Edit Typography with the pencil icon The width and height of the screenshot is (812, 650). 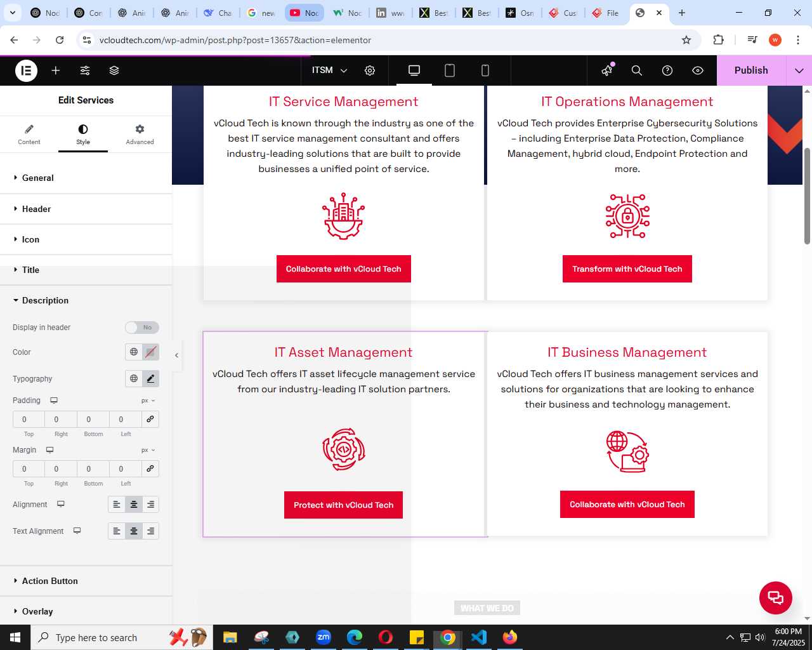tap(150, 378)
